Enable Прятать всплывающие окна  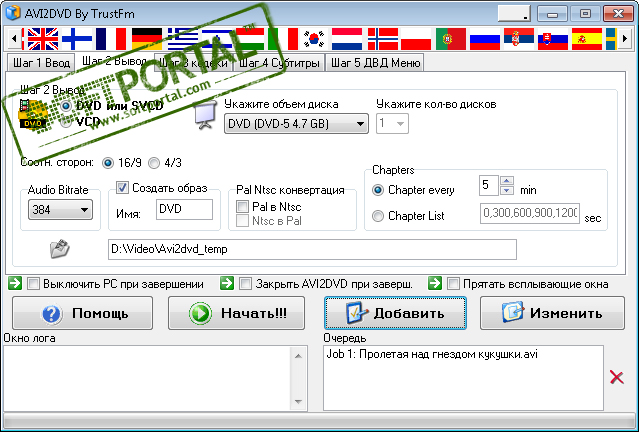[453, 283]
